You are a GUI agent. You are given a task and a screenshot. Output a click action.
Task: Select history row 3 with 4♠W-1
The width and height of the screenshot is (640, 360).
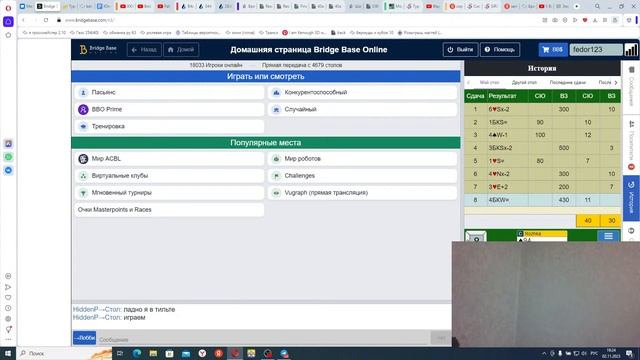coord(542,135)
